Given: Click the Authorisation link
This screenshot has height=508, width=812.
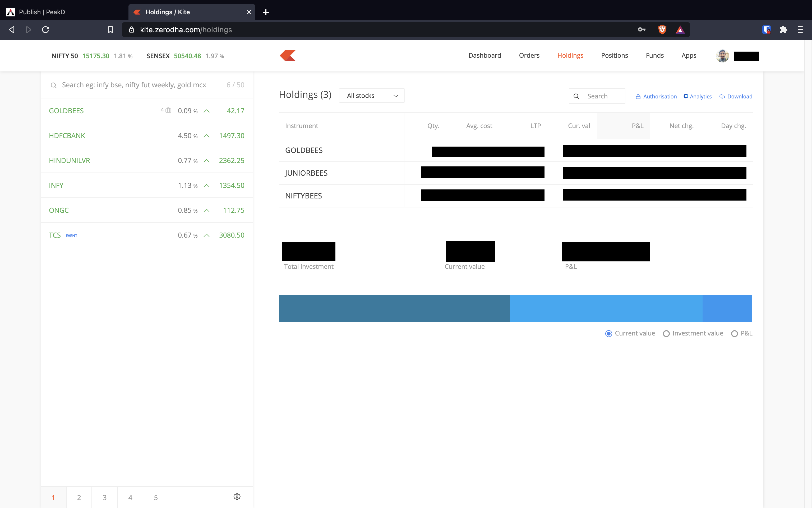Looking at the screenshot, I should tap(656, 96).
